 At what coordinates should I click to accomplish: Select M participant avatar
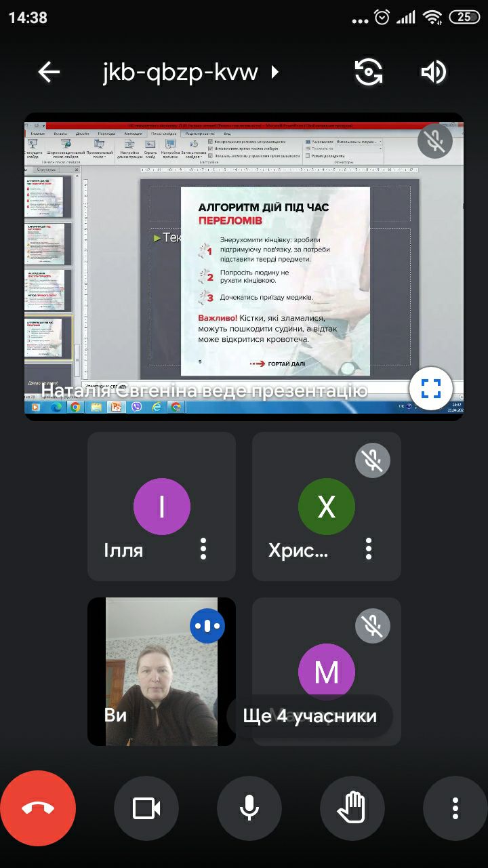(x=327, y=671)
